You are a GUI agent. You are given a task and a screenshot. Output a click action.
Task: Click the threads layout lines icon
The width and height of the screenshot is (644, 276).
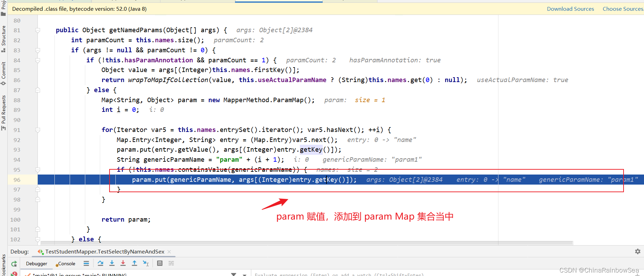pos(86,263)
